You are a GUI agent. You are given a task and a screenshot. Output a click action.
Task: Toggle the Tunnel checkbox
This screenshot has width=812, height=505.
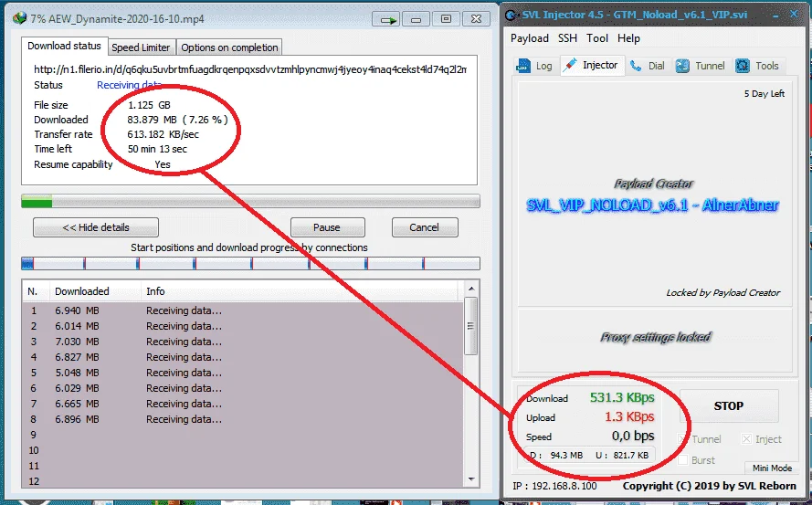click(683, 439)
